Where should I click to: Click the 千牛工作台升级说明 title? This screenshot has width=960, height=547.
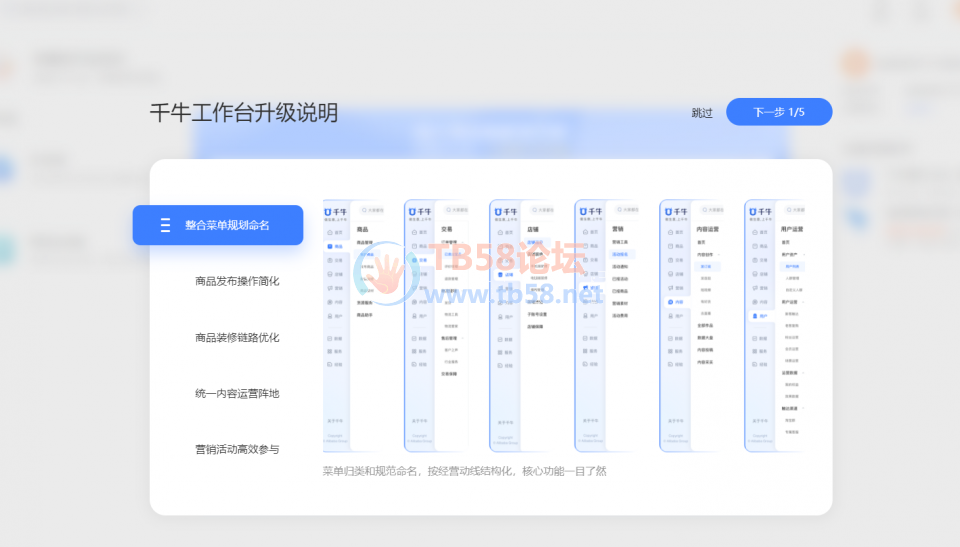tap(244, 113)
